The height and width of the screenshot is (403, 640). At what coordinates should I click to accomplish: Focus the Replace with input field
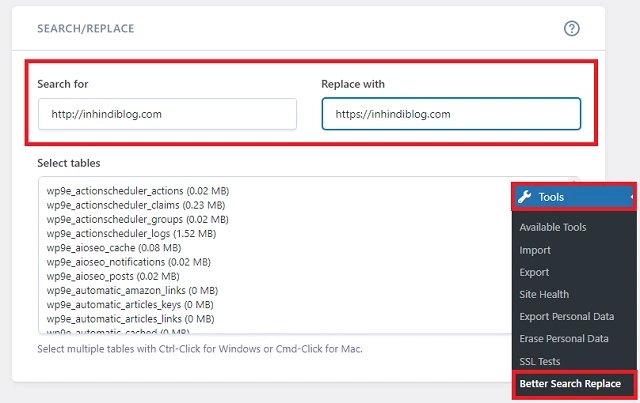(x=451, y=114)
